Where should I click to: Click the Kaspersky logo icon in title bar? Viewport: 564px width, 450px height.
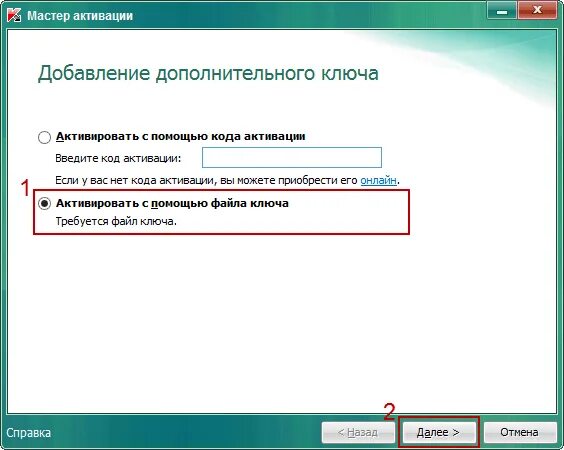14,15
